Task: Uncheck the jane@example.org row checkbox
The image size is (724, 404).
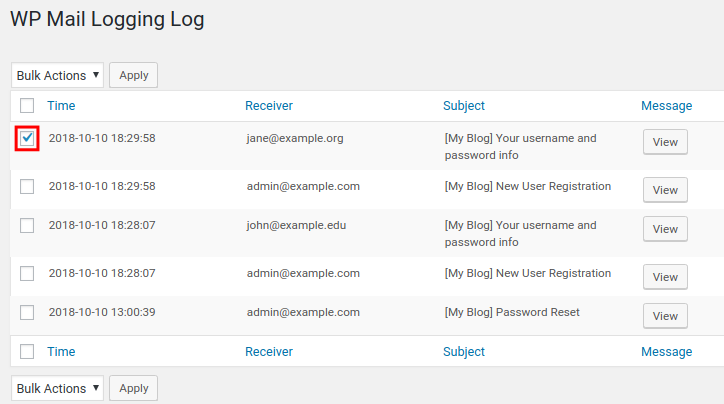Action: pos(27,139)
